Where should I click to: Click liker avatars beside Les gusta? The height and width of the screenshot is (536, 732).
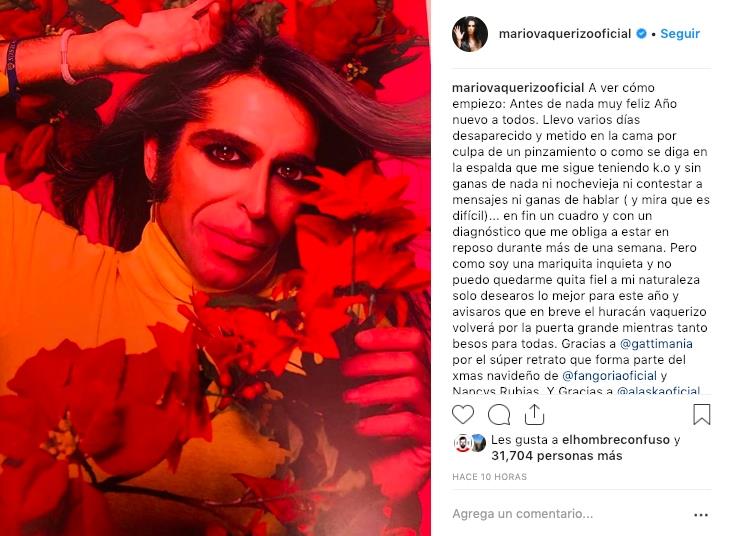pos(470,443)
